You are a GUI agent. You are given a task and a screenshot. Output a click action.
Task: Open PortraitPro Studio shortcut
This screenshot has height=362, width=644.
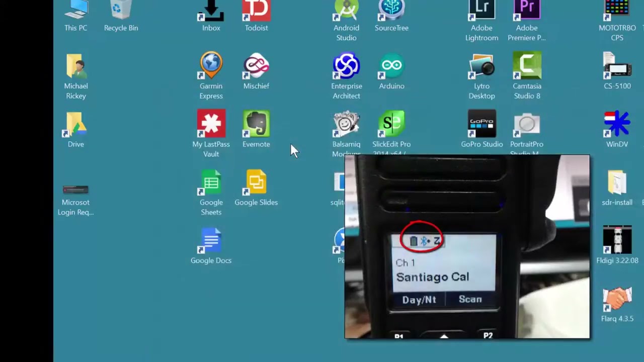[x=527, y=133]
